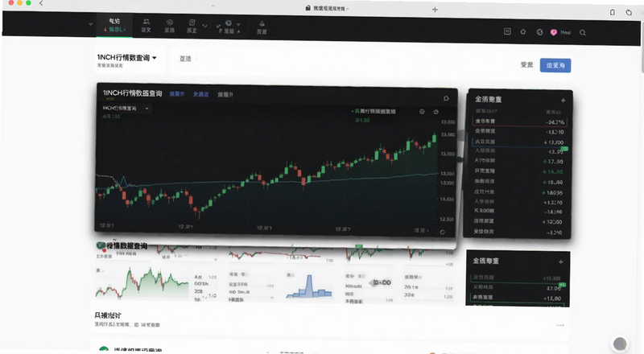Switch to the second blue chart header tab

[x=200, y=94]
